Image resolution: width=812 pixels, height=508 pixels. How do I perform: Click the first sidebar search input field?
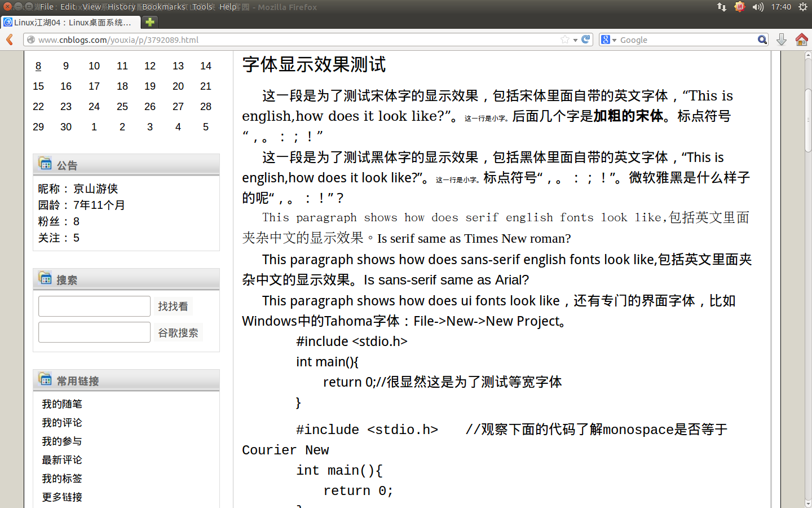94,306
